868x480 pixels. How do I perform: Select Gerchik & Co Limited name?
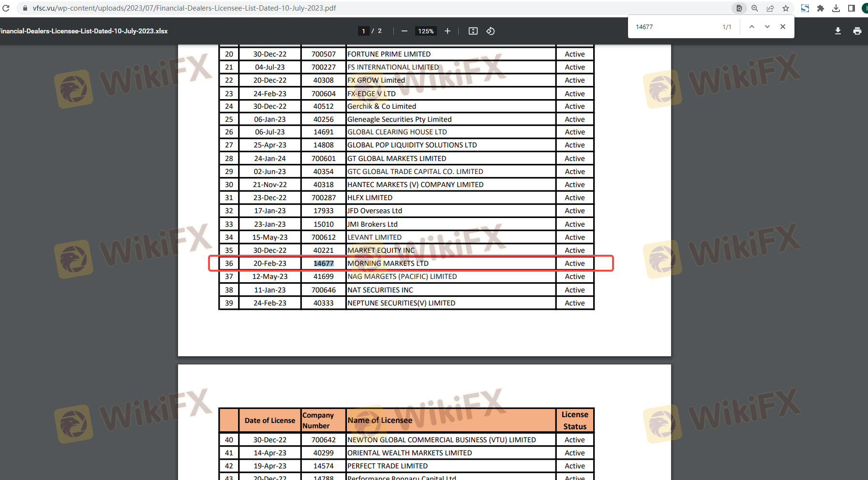click(382, 106)
